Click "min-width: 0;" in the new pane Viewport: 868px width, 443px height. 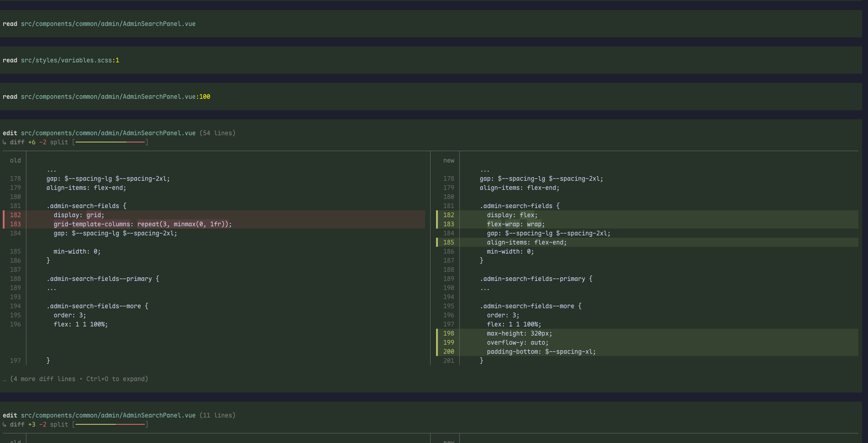(511, 251)
